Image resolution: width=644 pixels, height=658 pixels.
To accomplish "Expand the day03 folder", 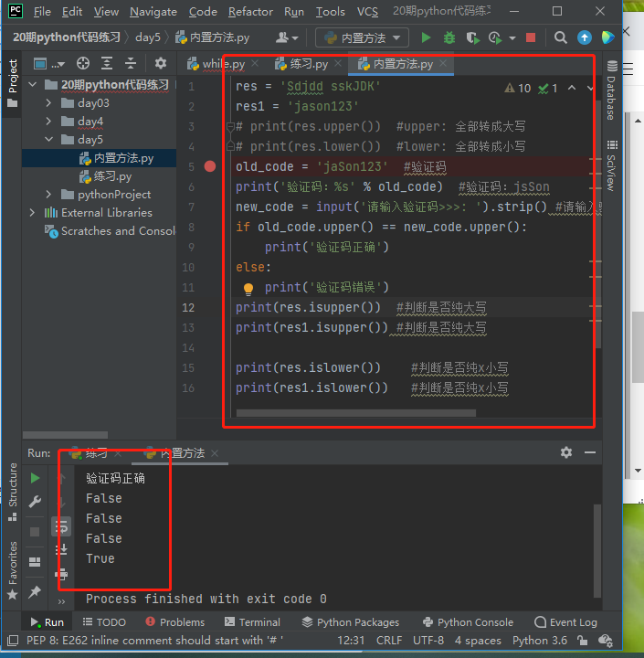I will [48, 102].
